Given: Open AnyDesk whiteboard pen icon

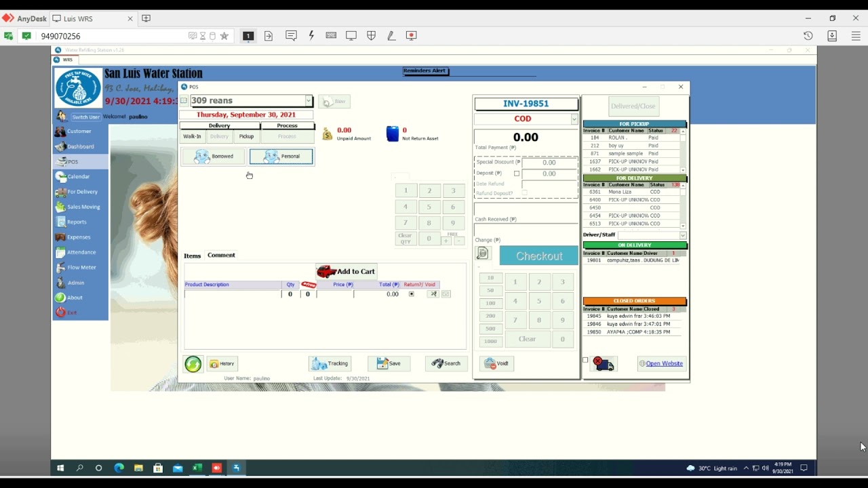Looking at the screenshot, I should pyautogui.click(x=391, y=36).
